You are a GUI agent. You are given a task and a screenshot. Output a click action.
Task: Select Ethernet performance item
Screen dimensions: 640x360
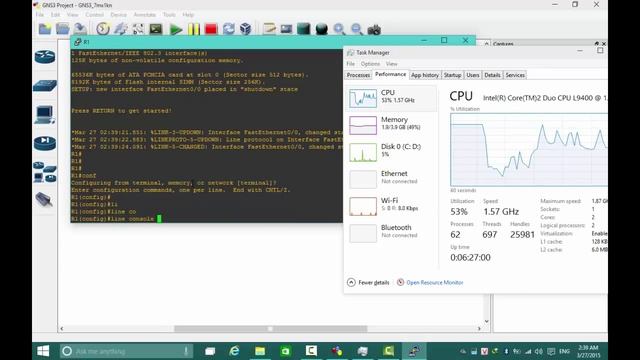391,179
